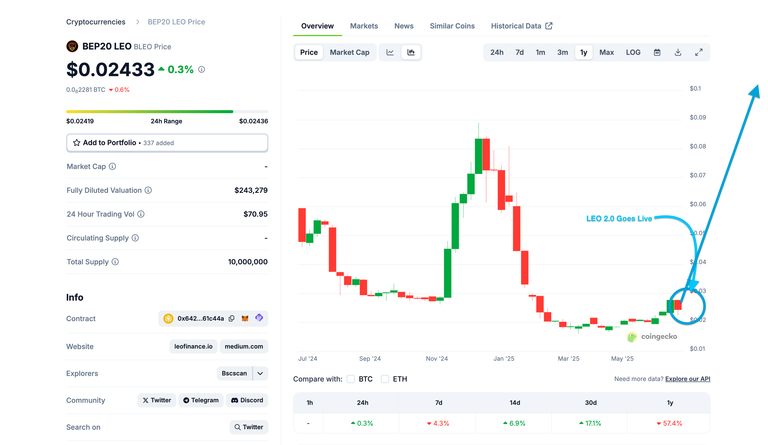Select the 3m time range

[x=562, y=52]
